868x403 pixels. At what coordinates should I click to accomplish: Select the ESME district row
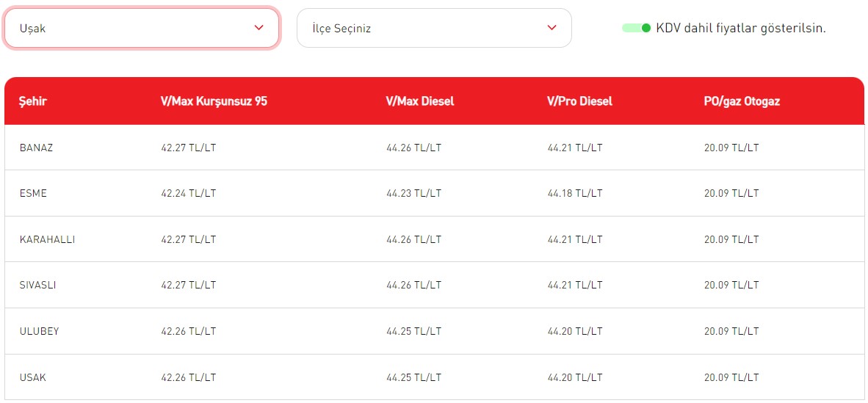[x=434, y=193]
